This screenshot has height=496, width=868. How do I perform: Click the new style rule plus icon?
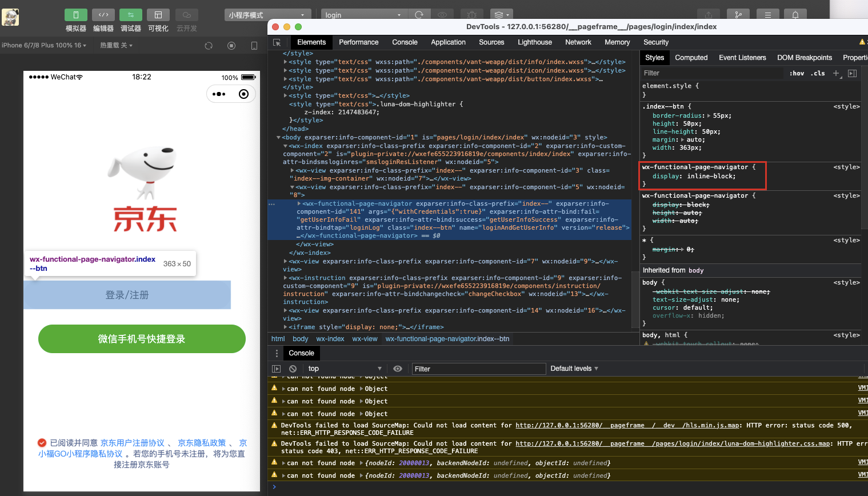tap(837, 73)
